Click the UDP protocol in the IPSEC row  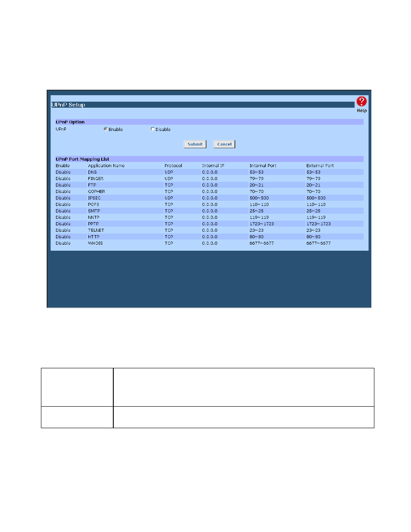169,198
